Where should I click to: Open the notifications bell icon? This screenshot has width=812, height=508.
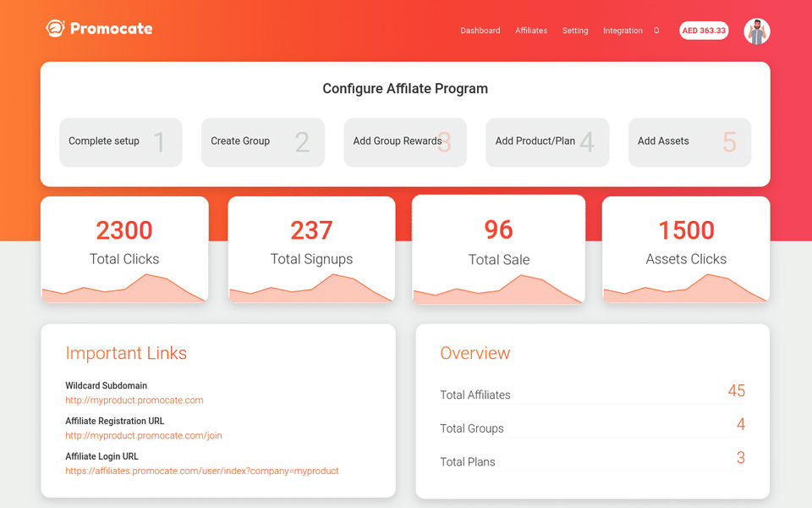[656, 30]
